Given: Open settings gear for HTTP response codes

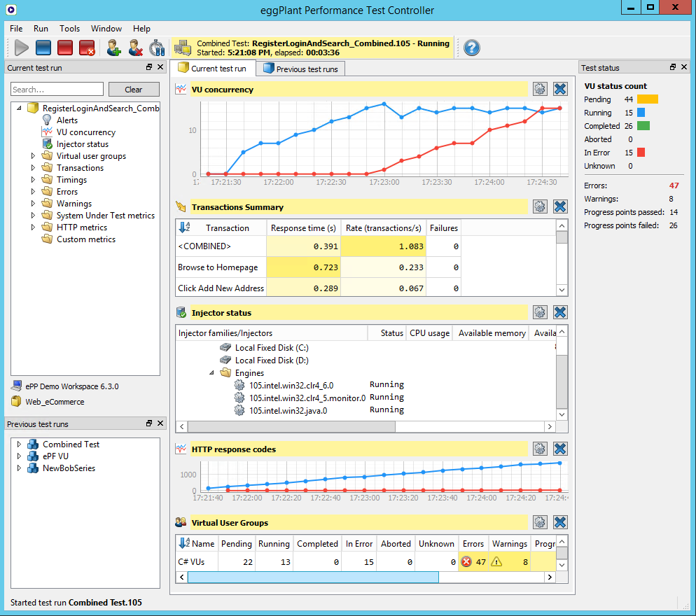Looking at the screenshot, I should tap(539, 449).
